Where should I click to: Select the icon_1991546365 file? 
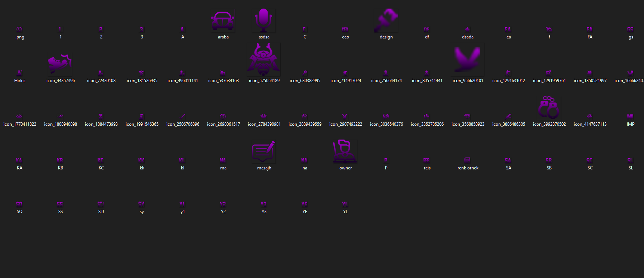tap(141, 116)
